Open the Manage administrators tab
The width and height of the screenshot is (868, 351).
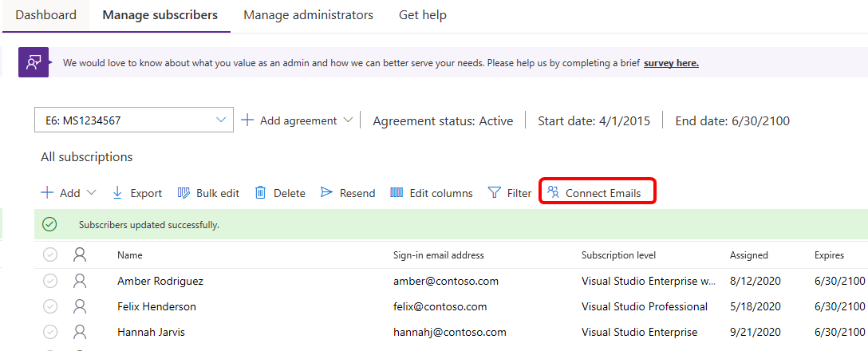[308, 15]
